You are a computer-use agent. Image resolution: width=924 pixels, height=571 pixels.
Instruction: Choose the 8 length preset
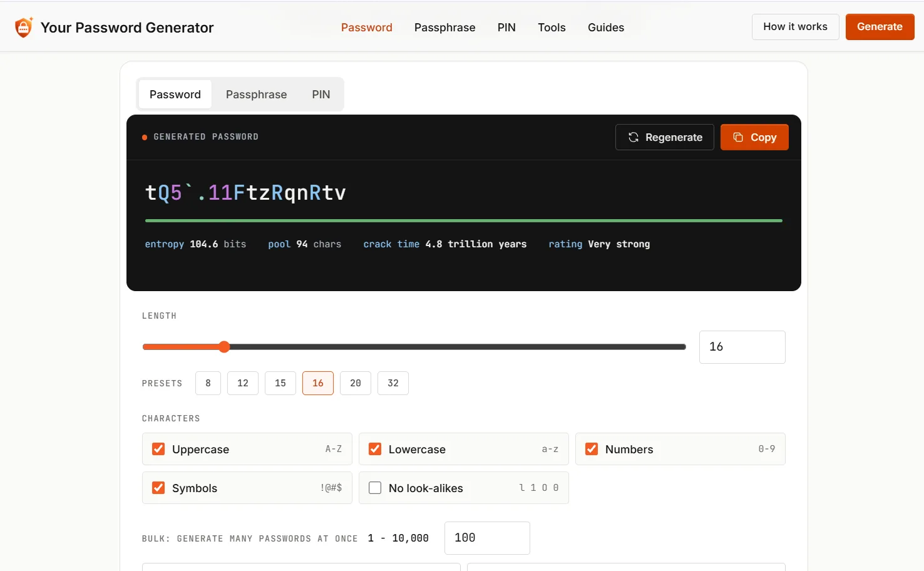click(208, 383)
